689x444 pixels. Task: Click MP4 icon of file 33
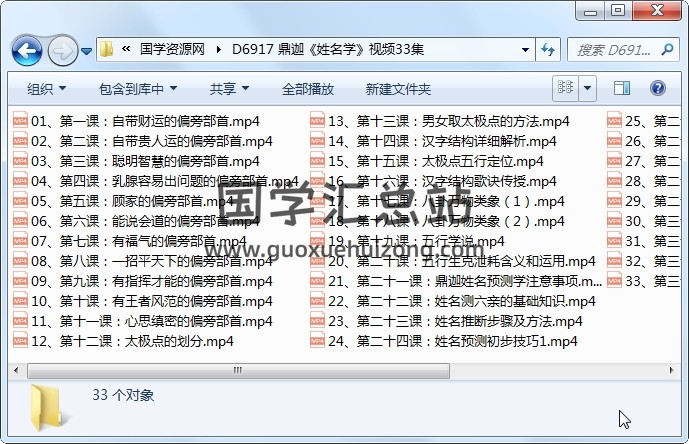click(614, 280)
